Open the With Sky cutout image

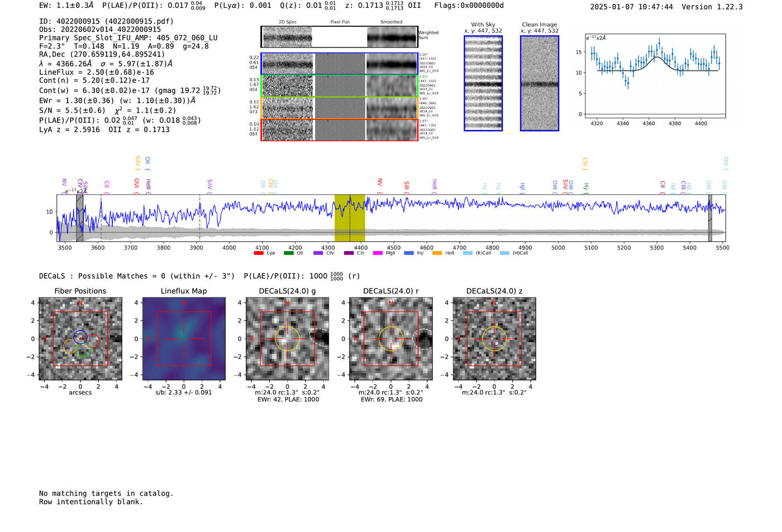click(x=483, y=83)
